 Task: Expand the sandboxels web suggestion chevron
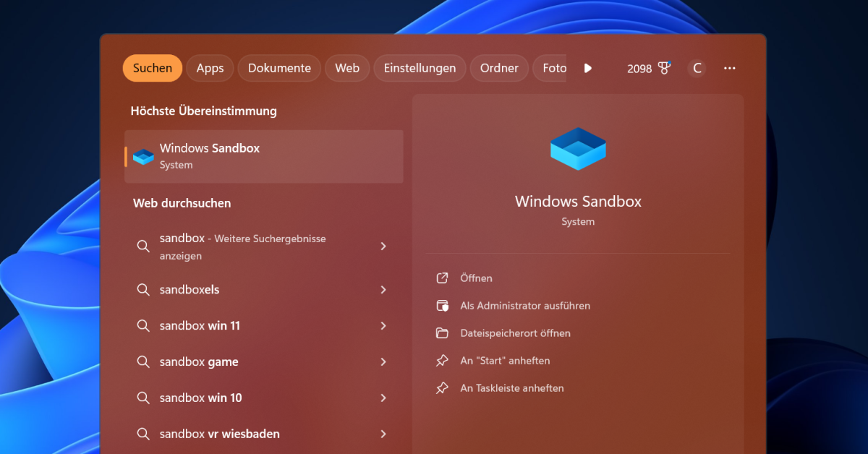pos(383,290)
